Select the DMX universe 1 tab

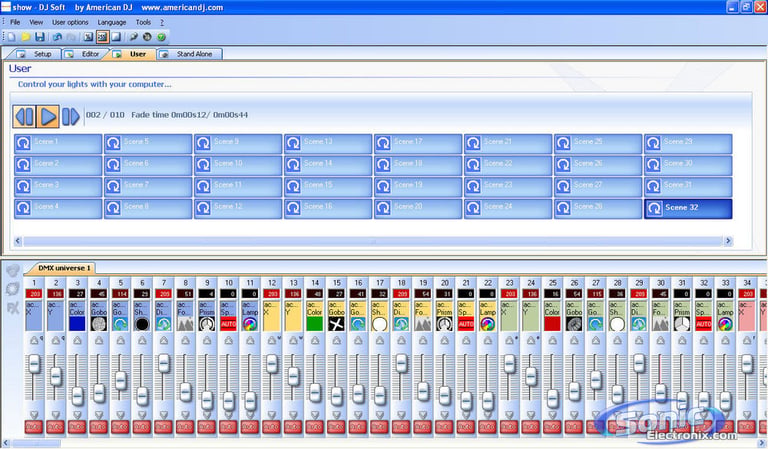tap(63, 268)
